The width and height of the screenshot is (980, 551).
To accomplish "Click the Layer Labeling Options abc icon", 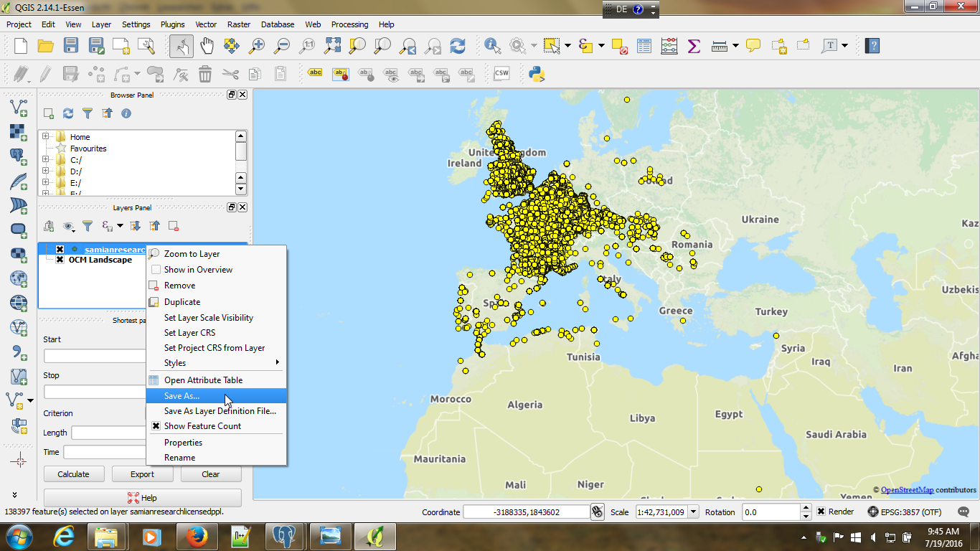I will (x=315, y=73).
